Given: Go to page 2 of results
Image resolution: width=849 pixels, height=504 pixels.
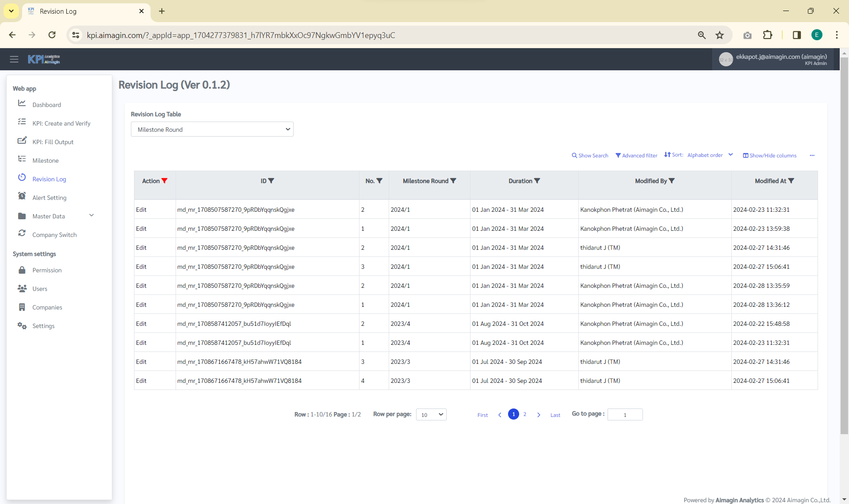Looking at the screenshot, I should coord(525,414).
